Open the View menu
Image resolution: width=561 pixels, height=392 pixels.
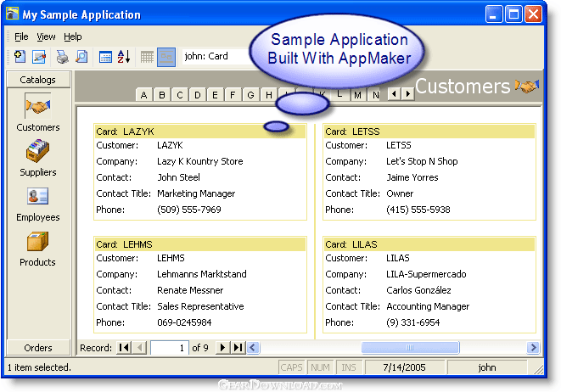pyautogui.click(x=46, y=36)
